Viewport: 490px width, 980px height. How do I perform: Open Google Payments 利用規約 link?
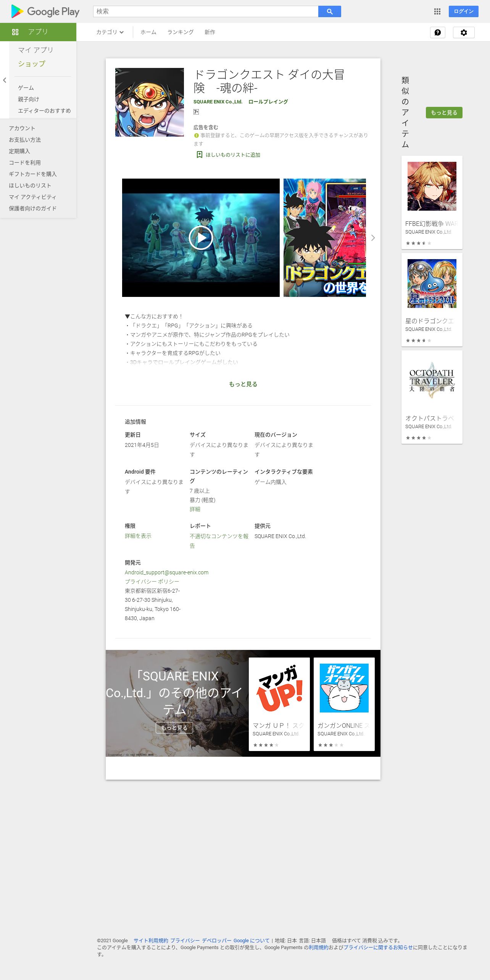[x=319, y=948]
